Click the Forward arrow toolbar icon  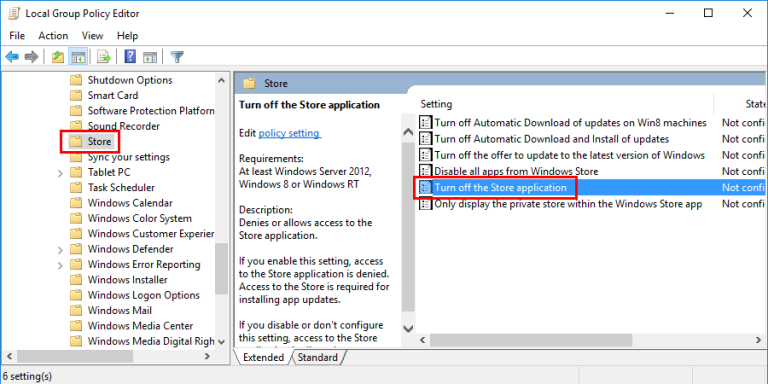[31, 57]
